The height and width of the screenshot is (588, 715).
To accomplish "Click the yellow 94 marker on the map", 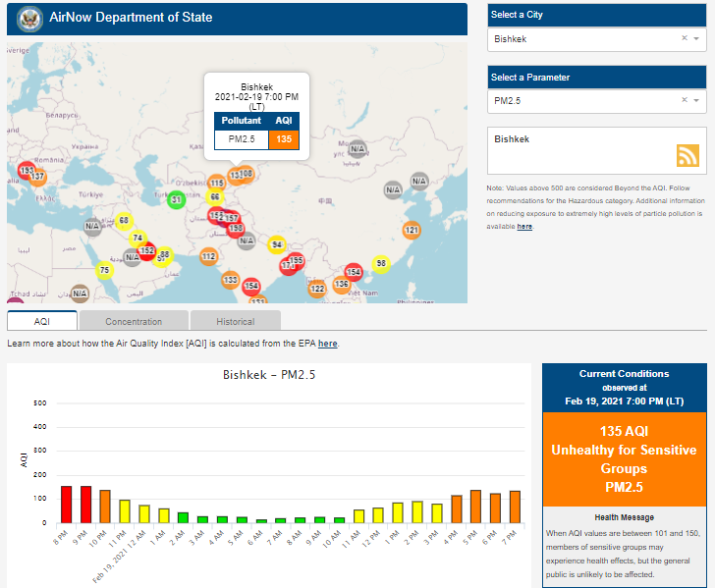I will [x=277, y=245].
